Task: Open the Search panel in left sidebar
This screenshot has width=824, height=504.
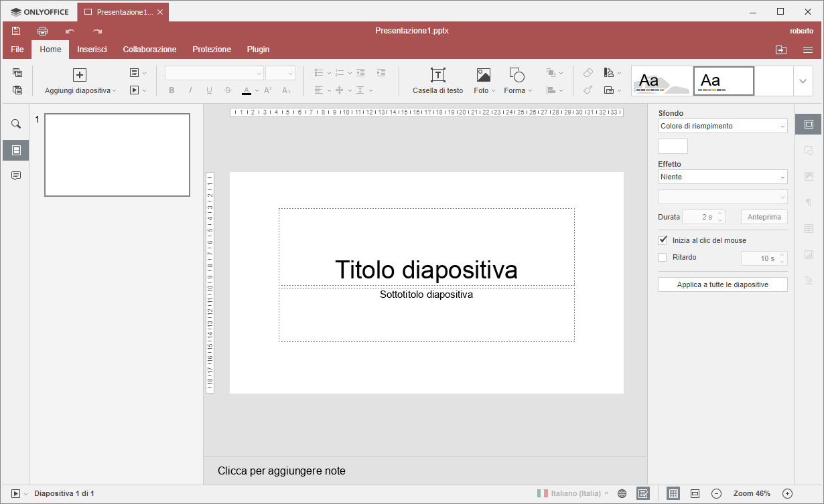Action: coord(16,124)
